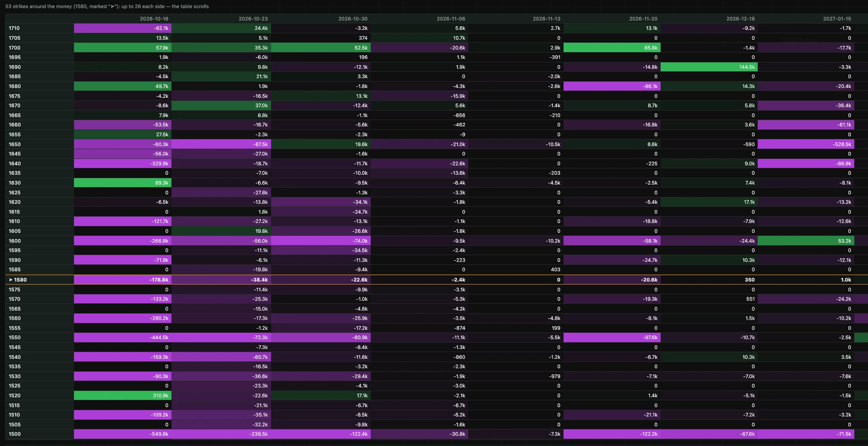Click the 1600 strike label
868x446 pixels.
point(40,241)
